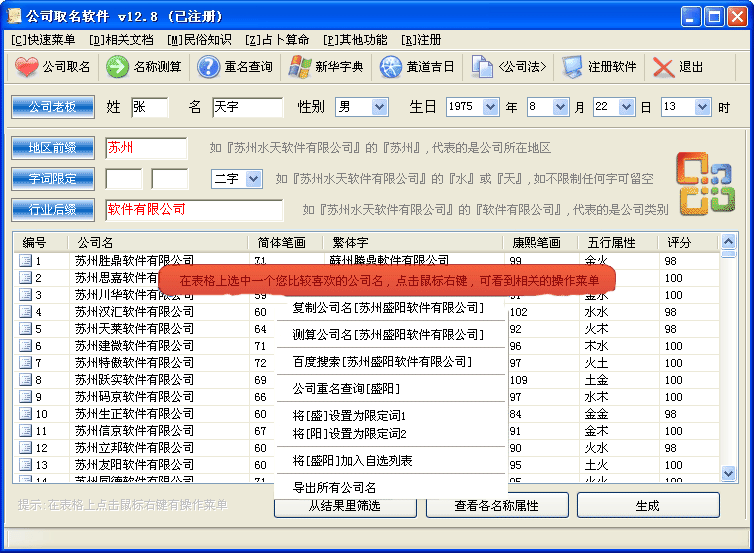This screenshot has height=553, width=754.
Task: Open the 公司法 document icon
Action: [x=482, y=67]
